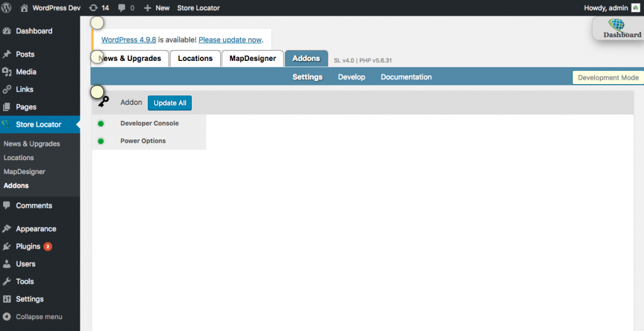The height and width of the screenshot is (331, 644).
Task: Switch to the MapDesigner tab
Action: [252, 58]
